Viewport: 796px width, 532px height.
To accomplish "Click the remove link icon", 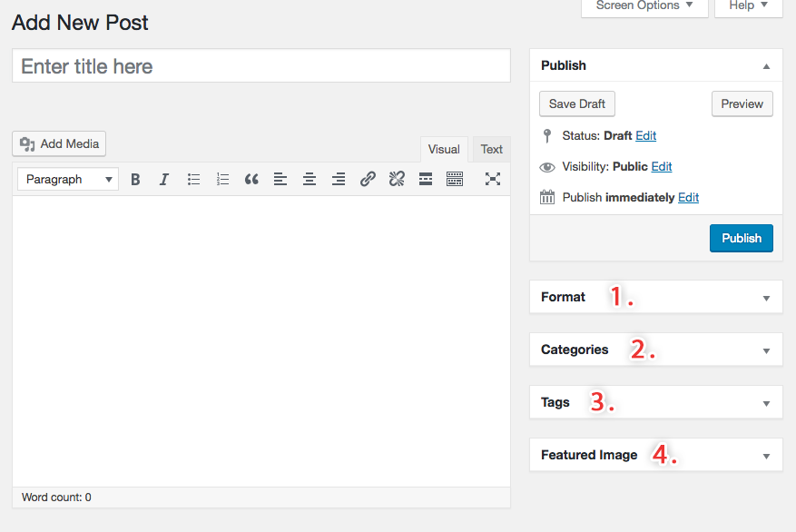I will click(397, 180).
